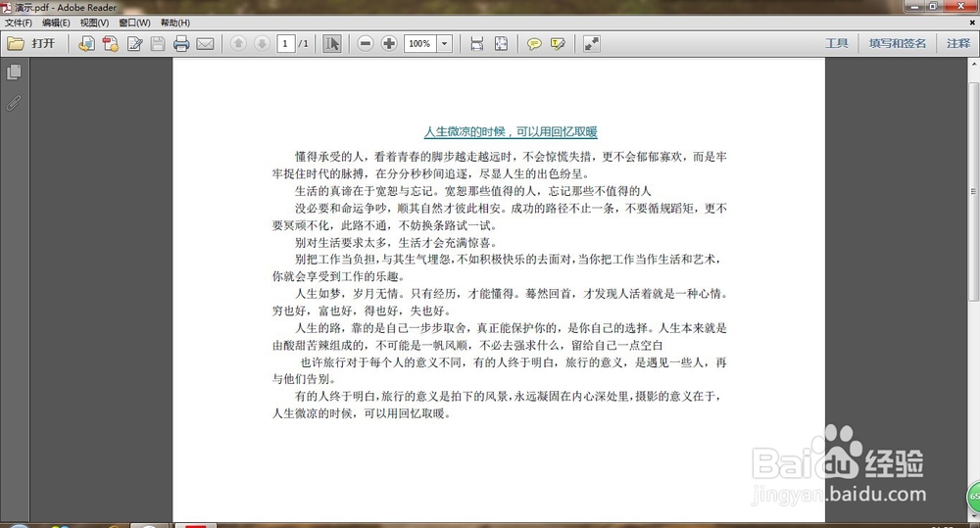The image size is (980, 528).
Task: Open the 帮助(H) menu
Action: point(175,23)
